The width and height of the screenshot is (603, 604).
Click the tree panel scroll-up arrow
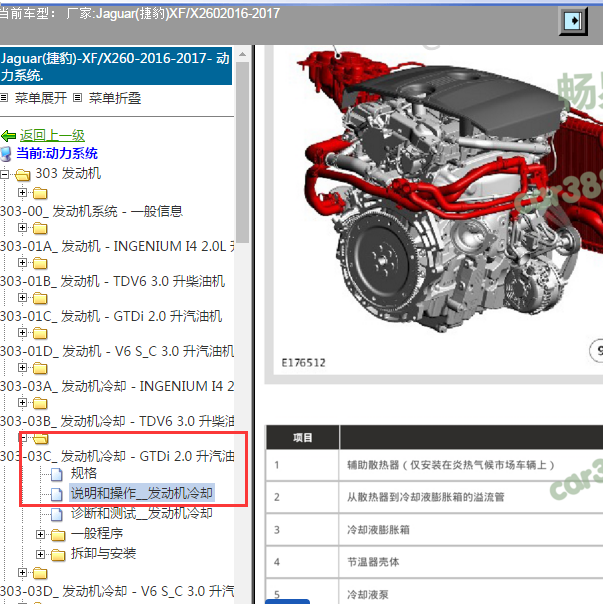tap(242, 54)
